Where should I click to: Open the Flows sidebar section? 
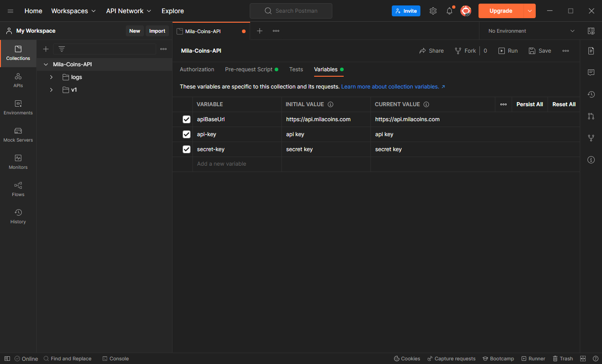[18, 190]
